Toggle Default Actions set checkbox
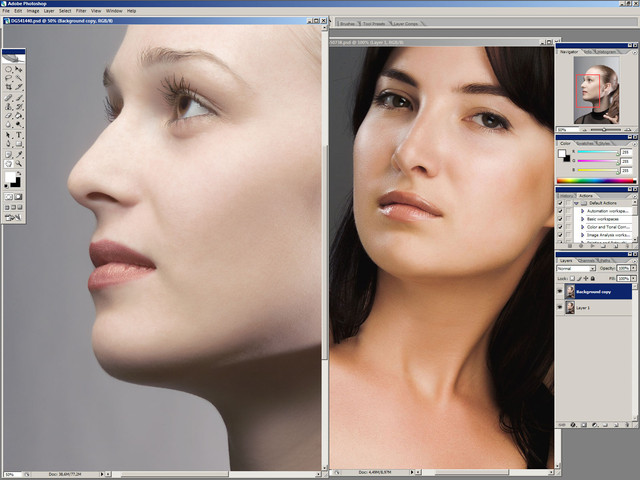640x480 pixels. click(560, 203)
